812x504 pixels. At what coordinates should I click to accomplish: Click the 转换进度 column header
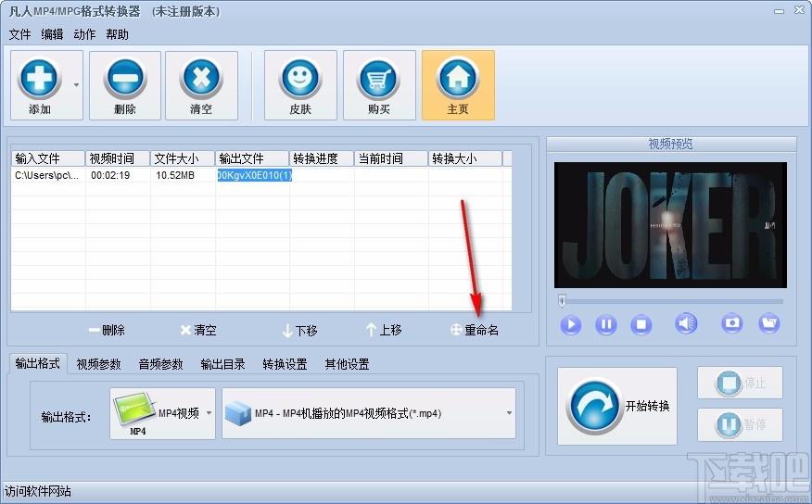click(321, 158)
